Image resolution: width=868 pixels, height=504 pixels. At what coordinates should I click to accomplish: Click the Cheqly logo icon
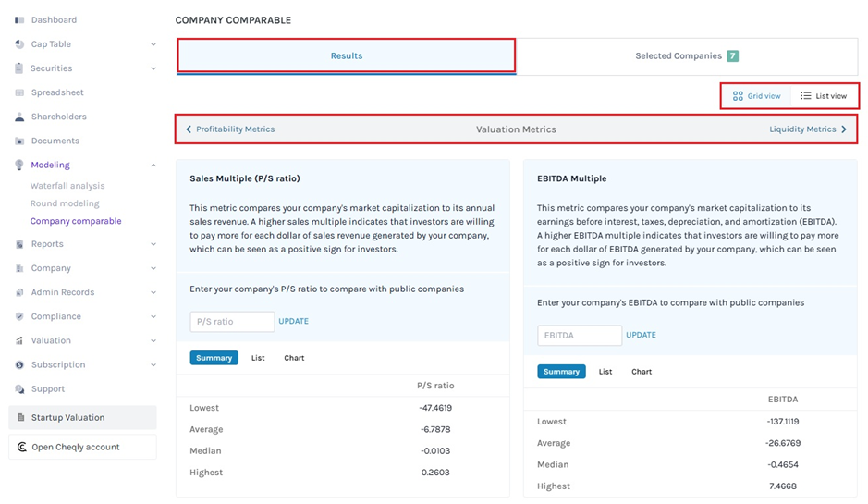(x=21, y=448)
